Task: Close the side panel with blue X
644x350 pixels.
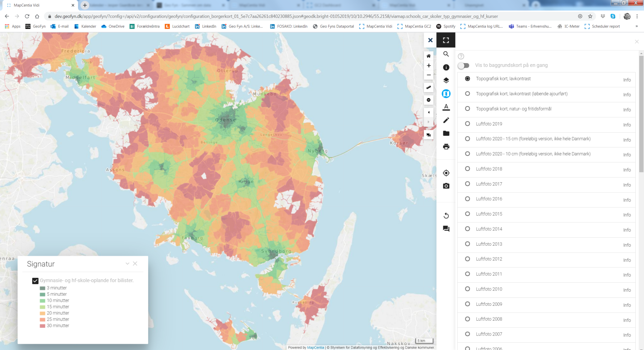Action: tap(430, 40)
